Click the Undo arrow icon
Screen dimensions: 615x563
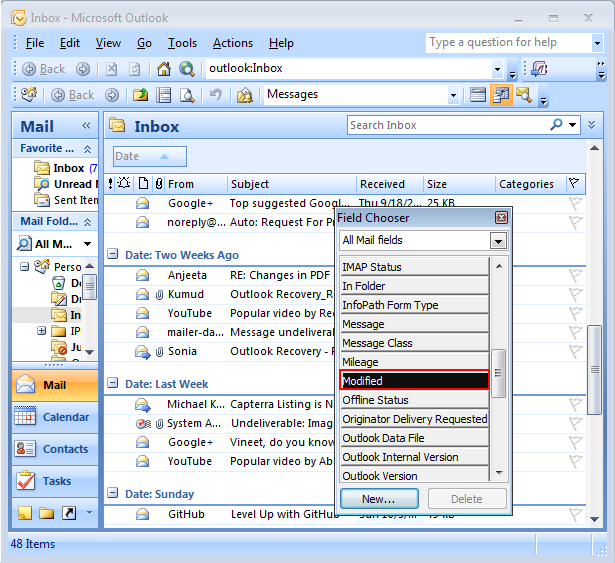[x=215, y=95]
